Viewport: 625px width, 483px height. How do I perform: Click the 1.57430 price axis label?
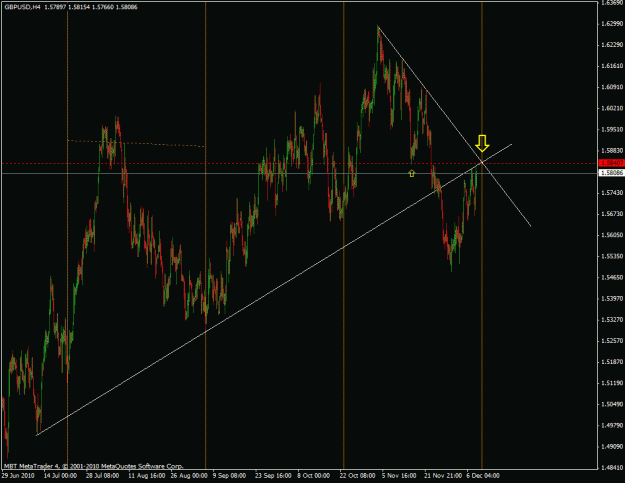coord(612,192)
